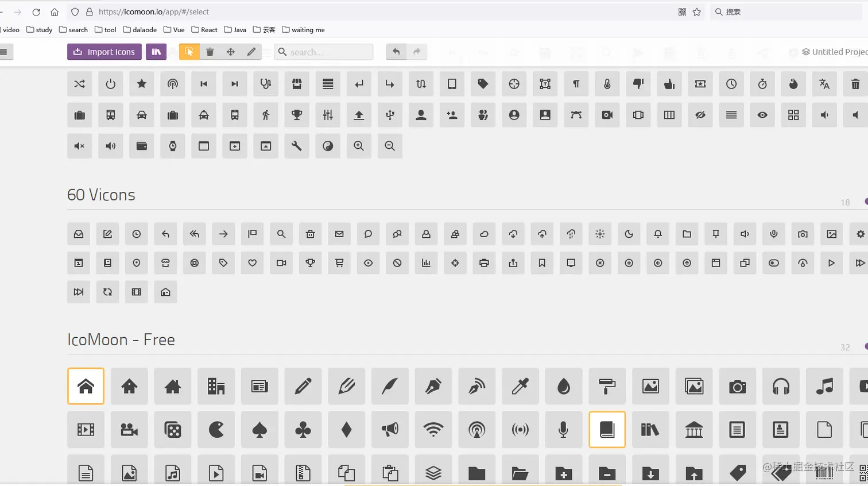Open the React bookmarks folder
Image resolution: width=868 pixels, height=486 pixels.
point(204,29)
